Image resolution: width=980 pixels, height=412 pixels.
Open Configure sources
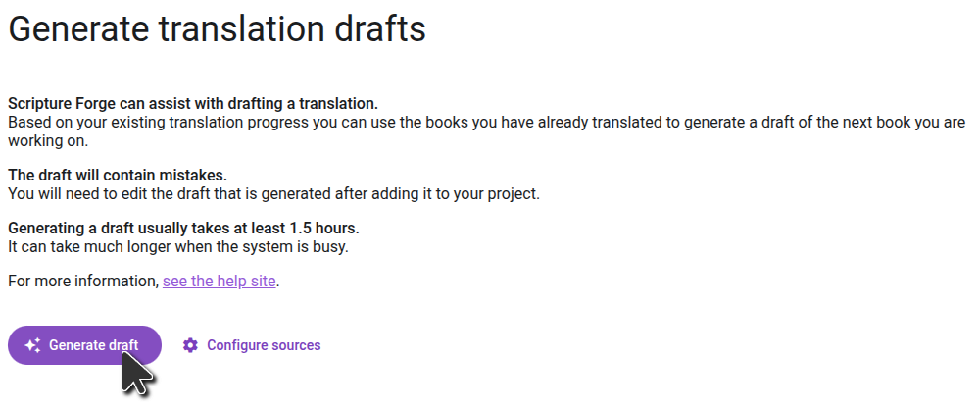click(x=263, y=345)
